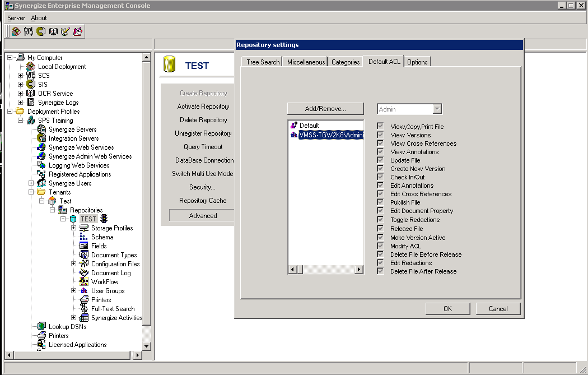Expand the SCS tree node
The image size is (588, 375).
click(x=20, y=76)
